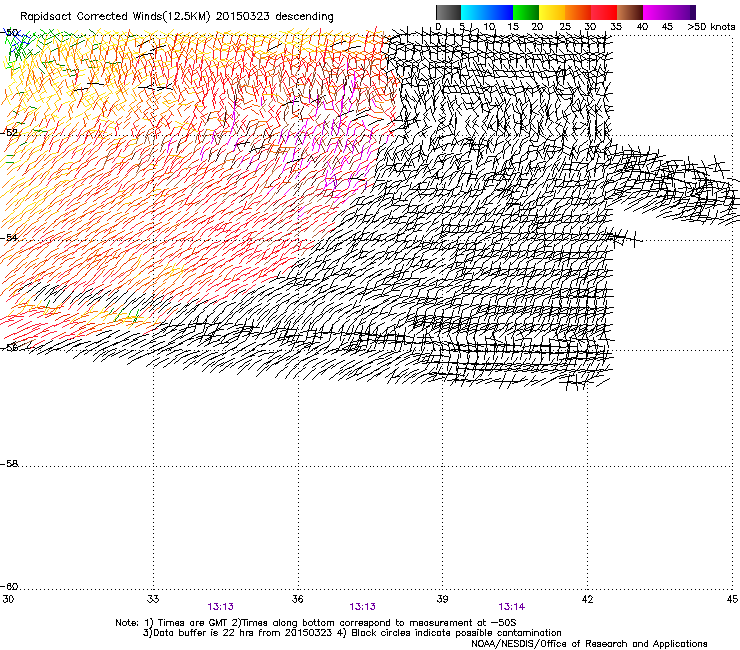Screen dimensions: 740x650
Task: Click the magenta 40-45 knots color swatch
Action: point(656,12)
